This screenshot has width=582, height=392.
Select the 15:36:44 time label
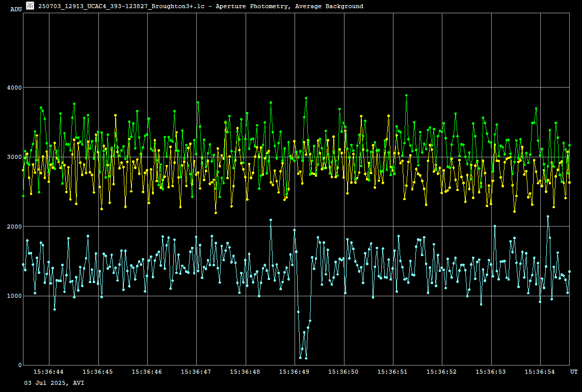point(48,372)
